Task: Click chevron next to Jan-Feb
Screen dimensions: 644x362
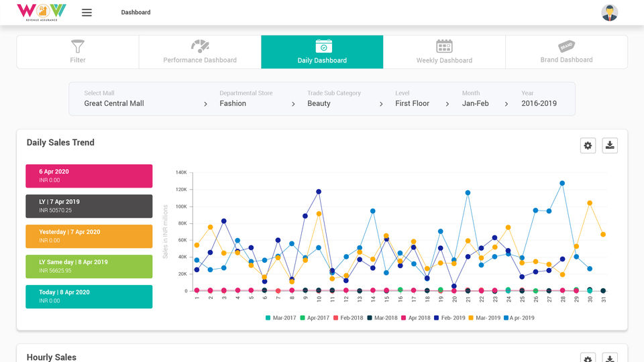Action: click(x=506, y=105)
